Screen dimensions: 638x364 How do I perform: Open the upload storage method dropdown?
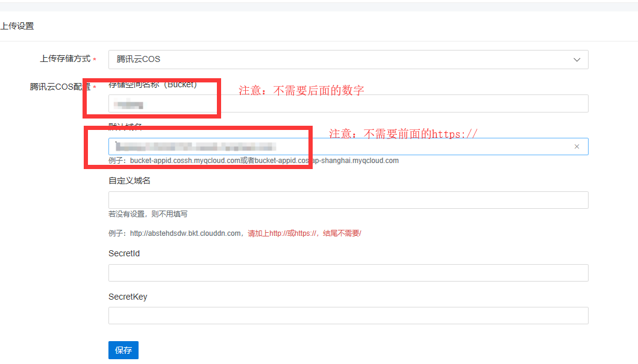348,60
